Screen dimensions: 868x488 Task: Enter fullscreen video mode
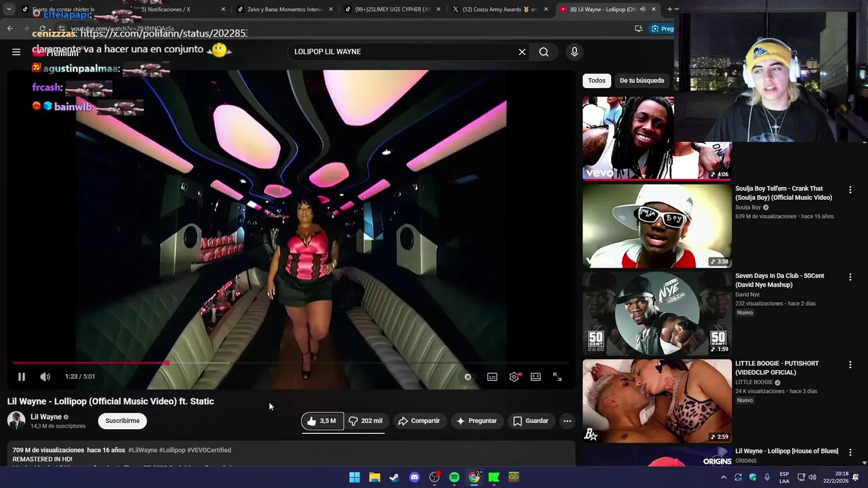pyautogui.click(x=557, y=377)
